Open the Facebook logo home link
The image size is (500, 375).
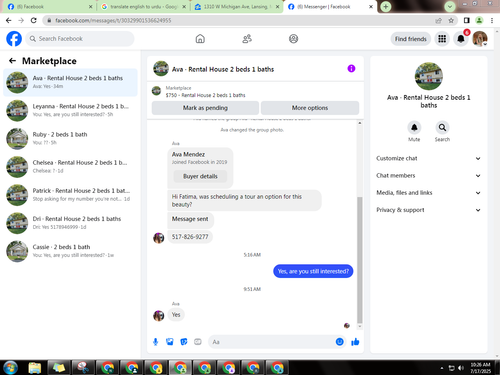click(14, 39)
